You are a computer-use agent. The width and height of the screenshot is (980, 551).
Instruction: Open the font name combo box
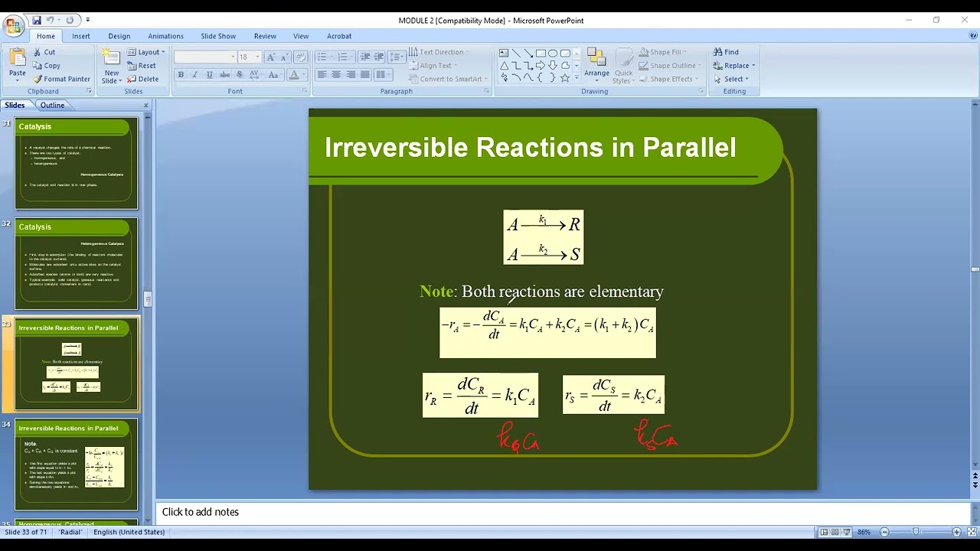(205, 57)
